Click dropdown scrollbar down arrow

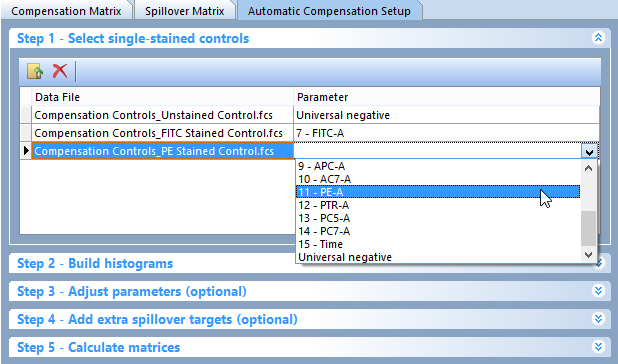point(588,254)
